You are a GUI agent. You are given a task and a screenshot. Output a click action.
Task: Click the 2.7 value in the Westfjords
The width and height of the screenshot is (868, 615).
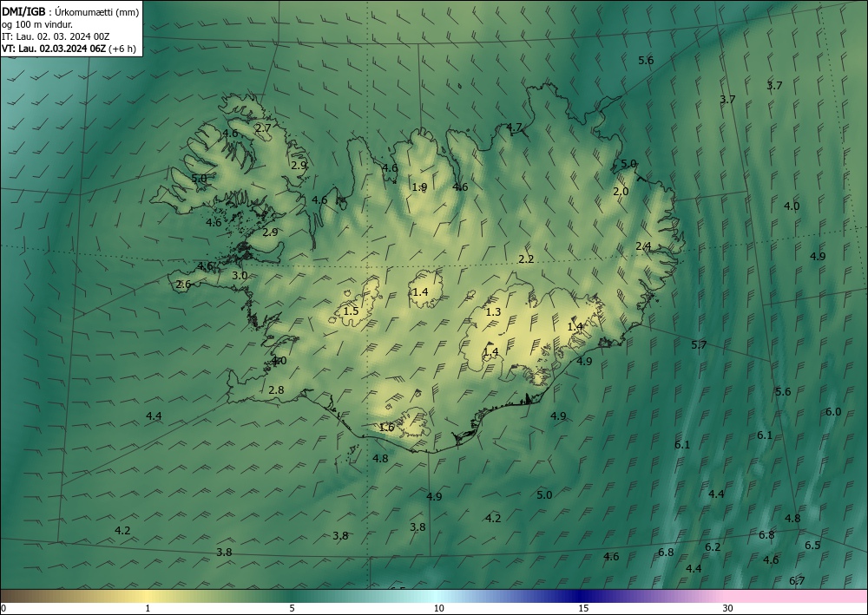click(264, 128)
